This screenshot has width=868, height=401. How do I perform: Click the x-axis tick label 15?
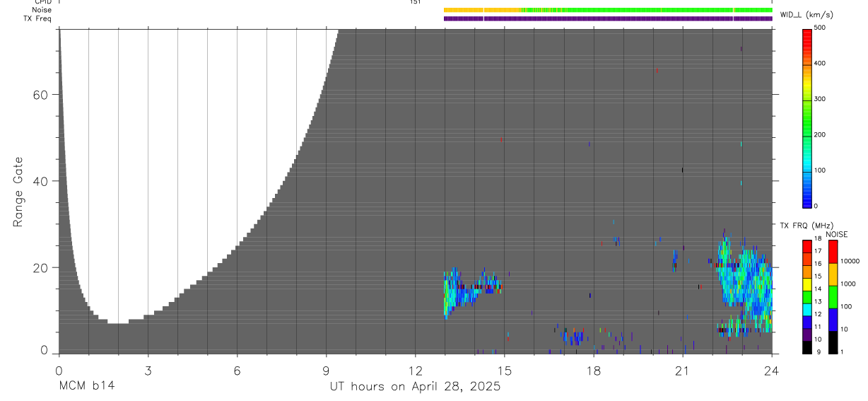click(505, 370)
